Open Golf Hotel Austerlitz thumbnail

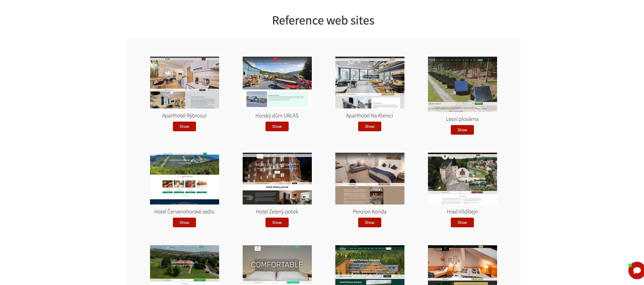pos(185,265)
